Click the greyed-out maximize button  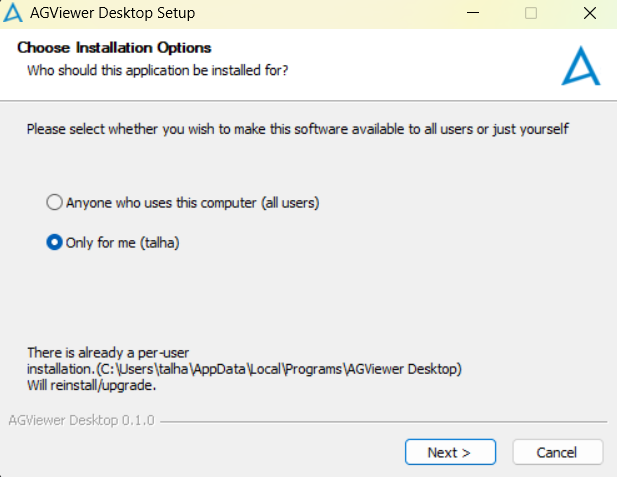(531, 13)
